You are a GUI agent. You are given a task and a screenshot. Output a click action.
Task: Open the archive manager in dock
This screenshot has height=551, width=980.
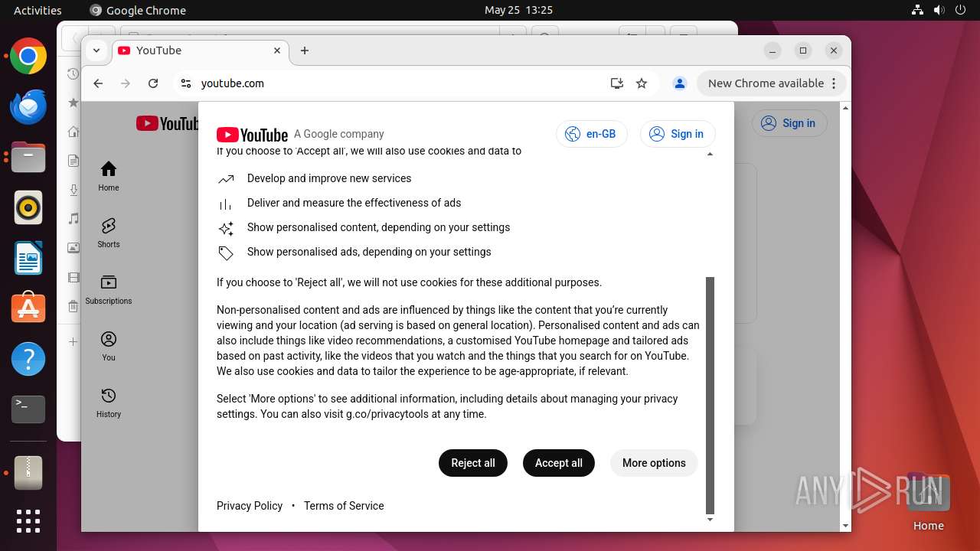click(x=28, y=474)
